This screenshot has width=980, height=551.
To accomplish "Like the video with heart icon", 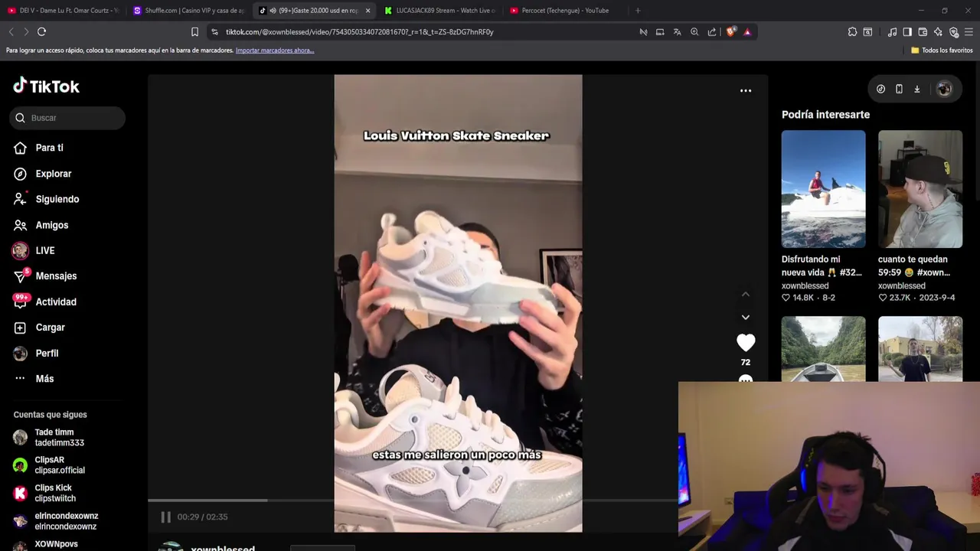I will tap(746, 342).
